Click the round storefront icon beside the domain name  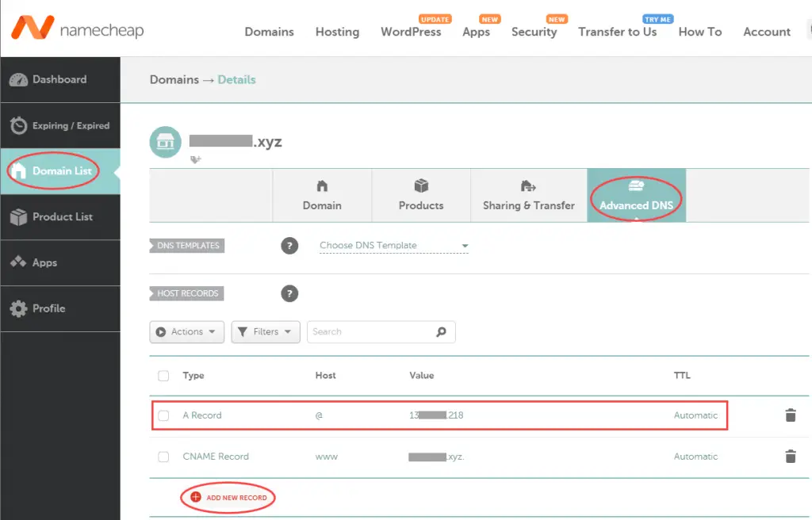pos(166,142)
